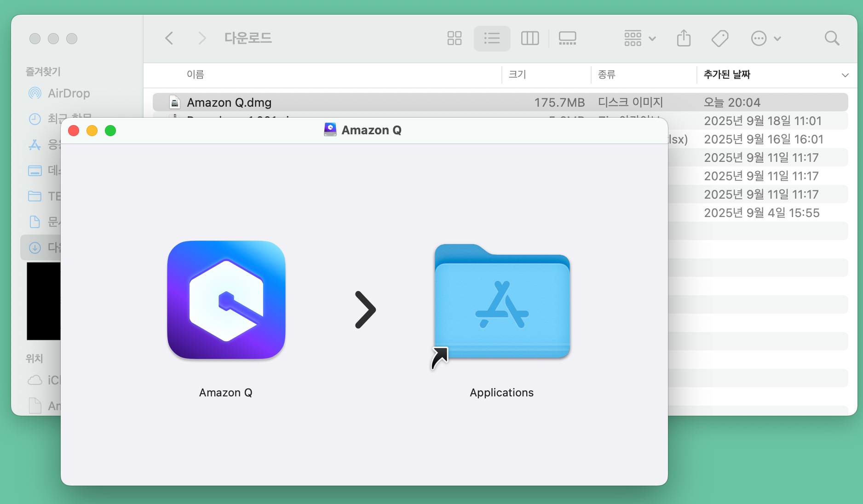Click the Applications sidebar icon
The image size is (863, 504).
35,145
